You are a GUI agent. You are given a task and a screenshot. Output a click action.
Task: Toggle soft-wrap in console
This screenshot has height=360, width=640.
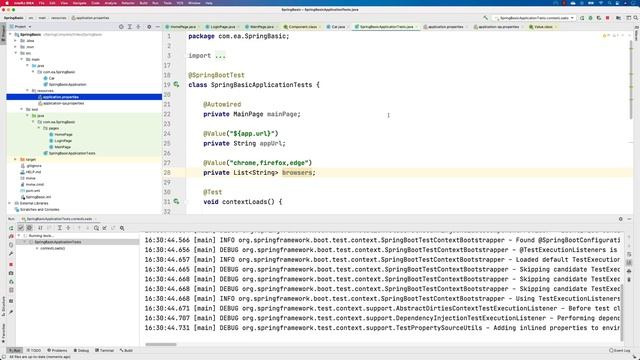tap(629, 254)
